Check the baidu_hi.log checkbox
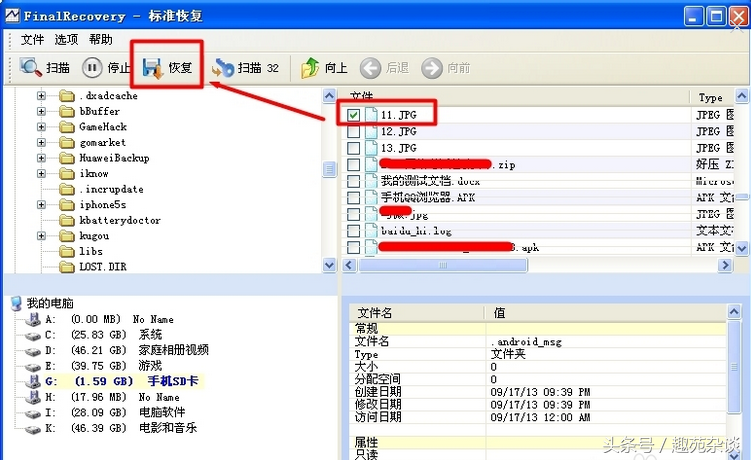 [353, 231]
